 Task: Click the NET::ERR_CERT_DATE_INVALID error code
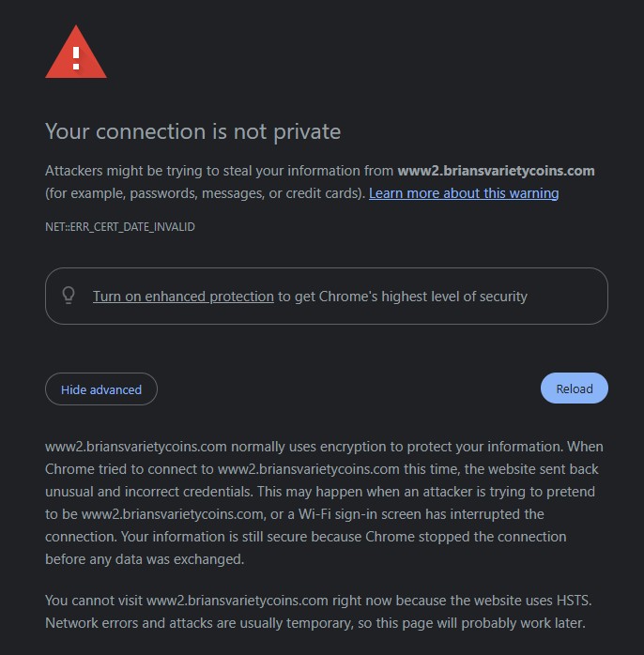(x=120, y=227)
